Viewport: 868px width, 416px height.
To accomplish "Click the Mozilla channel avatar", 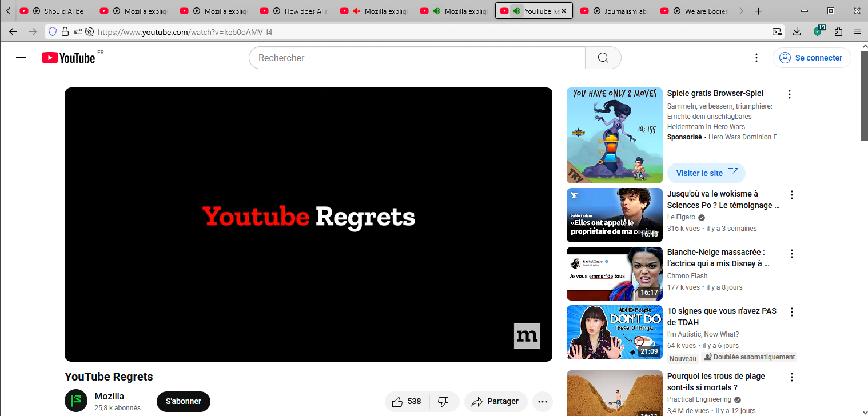I will (x=76, y=401).
